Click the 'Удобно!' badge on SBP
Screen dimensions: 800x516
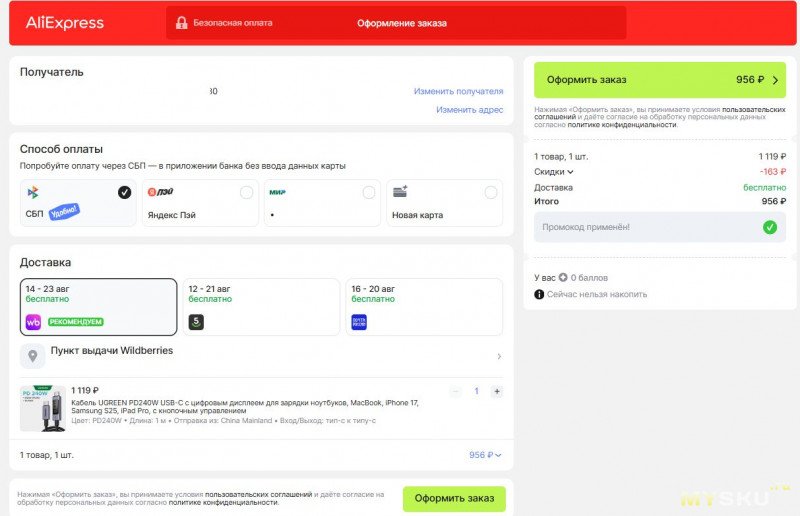click(64, 211)
